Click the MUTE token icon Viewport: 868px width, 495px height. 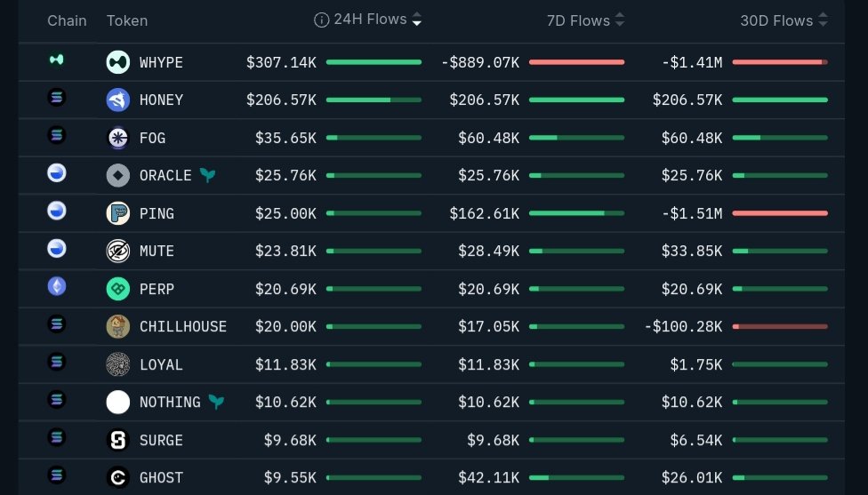[118, 251]
